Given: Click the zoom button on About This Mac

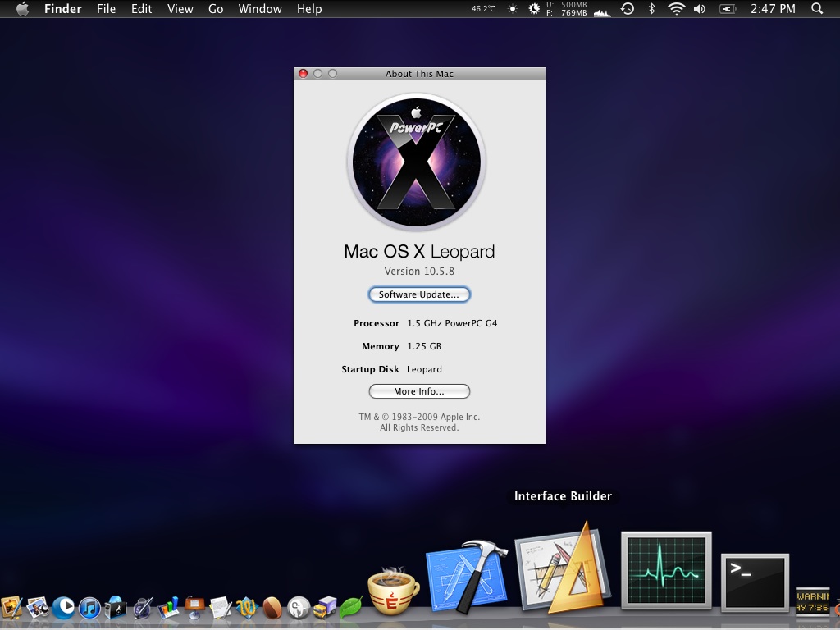Looking at the screenshot, I should (333, 73).
